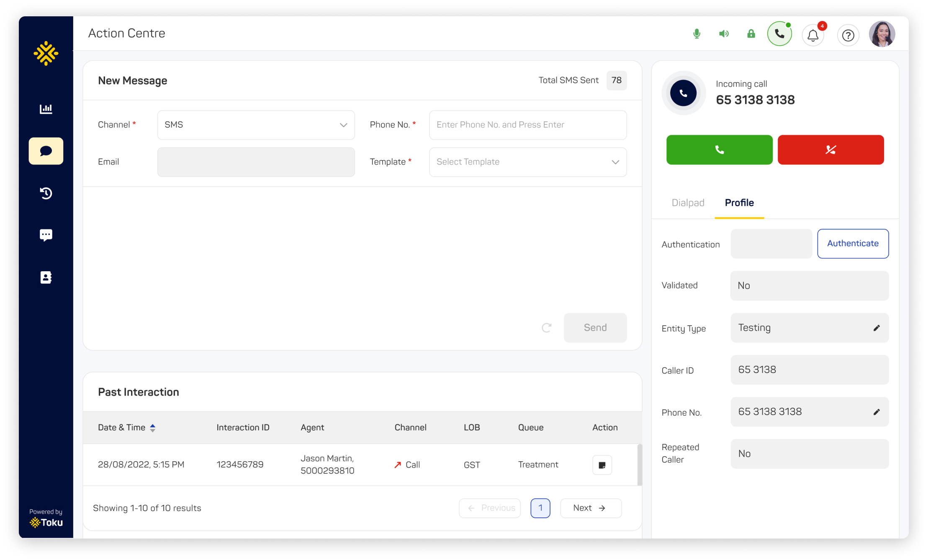The height and width of the screenshot is (560, 928).
Task: Open the analytics dashboard from the sidebar
Action: pyautogui.click(x=46, y=109)
